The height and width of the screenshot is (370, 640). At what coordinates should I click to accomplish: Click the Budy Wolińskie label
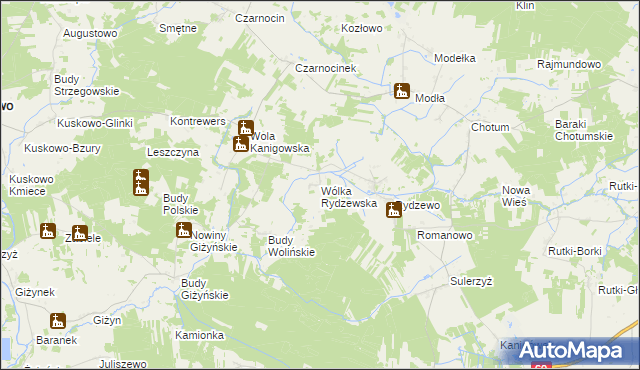(291, 246)
